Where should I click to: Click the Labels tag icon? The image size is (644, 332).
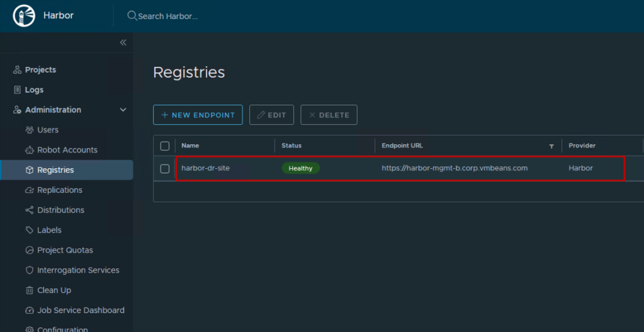pos(30,230)
